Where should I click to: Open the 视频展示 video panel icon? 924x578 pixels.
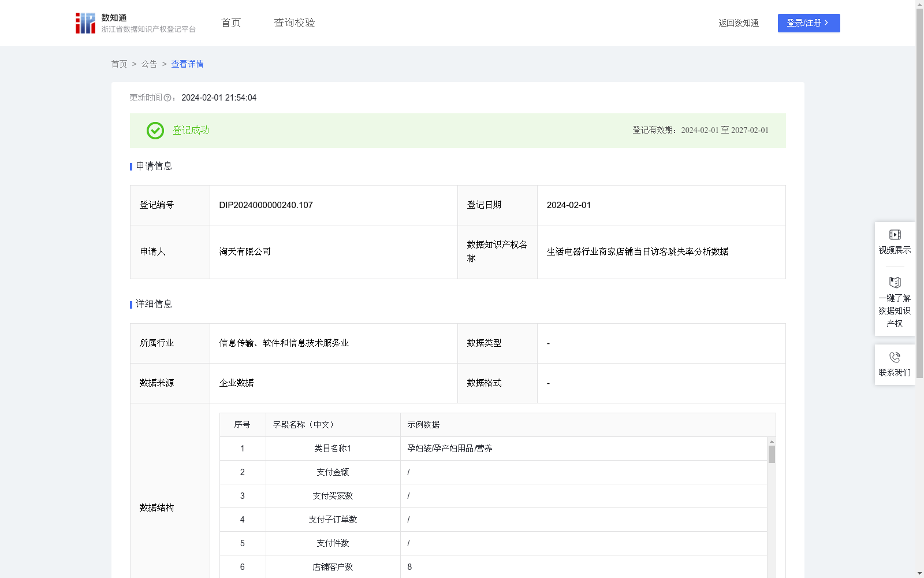(x=895, y=234)
